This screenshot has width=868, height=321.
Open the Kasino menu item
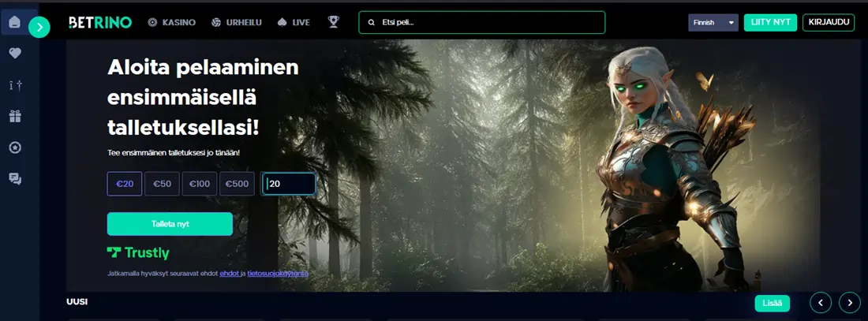(x=171, y=22)
